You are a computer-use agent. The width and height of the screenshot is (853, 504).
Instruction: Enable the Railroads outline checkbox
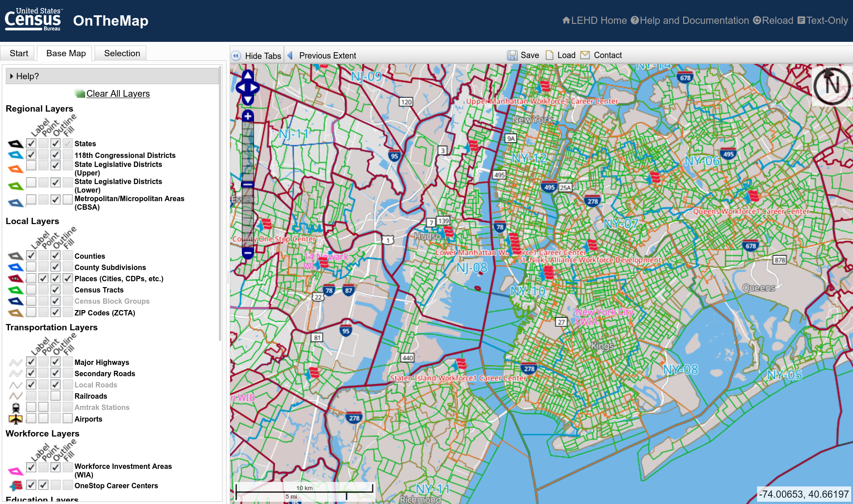click(55, 396)
